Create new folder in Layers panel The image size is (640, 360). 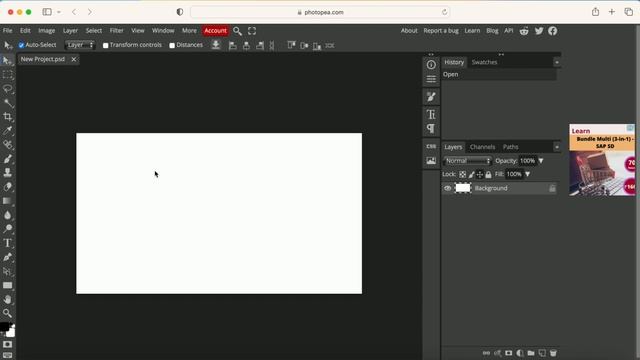point(531,353)
